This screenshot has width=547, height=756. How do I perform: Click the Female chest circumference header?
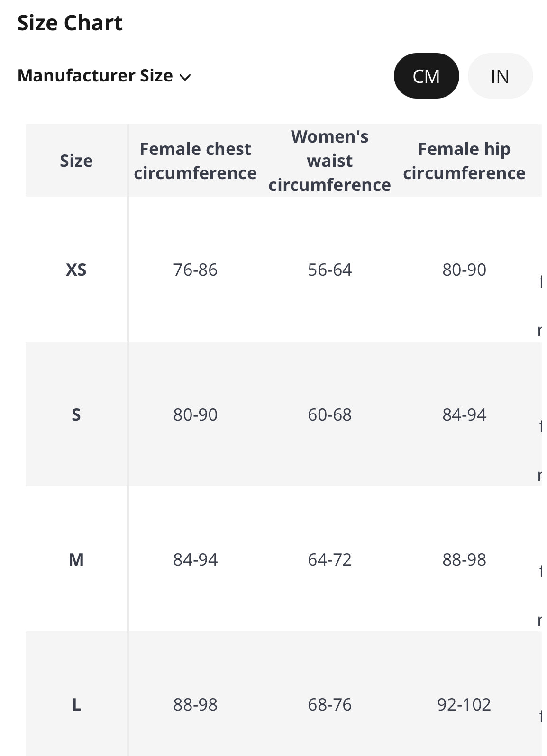pyautogui.click(x=195, y=161)
